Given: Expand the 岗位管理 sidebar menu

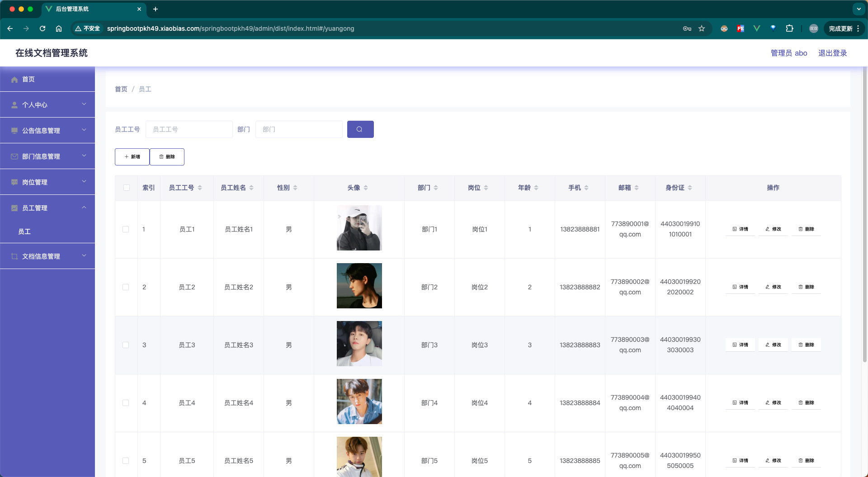Looking at the screenshot, I should click(x=47, y=182).
